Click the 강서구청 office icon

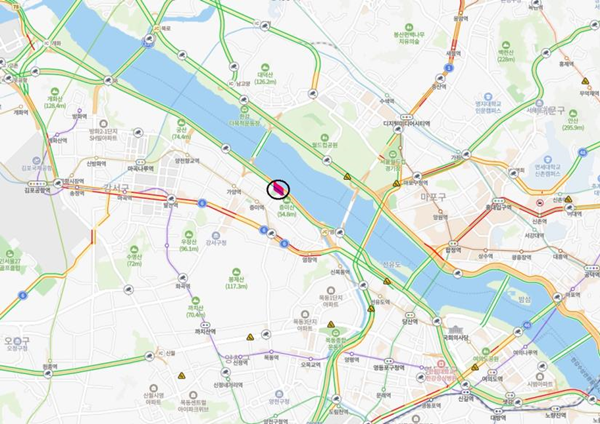pos(216,235)
